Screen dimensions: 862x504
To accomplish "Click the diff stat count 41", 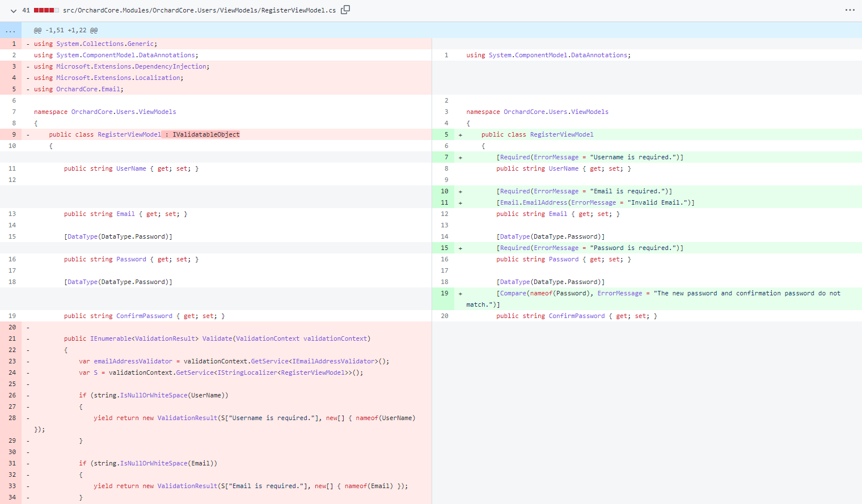I will click(x=26, y=10).
